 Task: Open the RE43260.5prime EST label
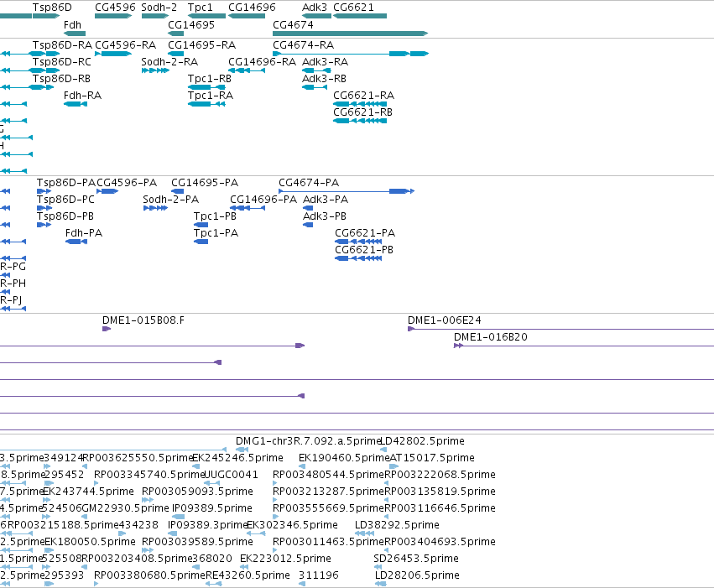pyautogui.click(x=248, y=575)
